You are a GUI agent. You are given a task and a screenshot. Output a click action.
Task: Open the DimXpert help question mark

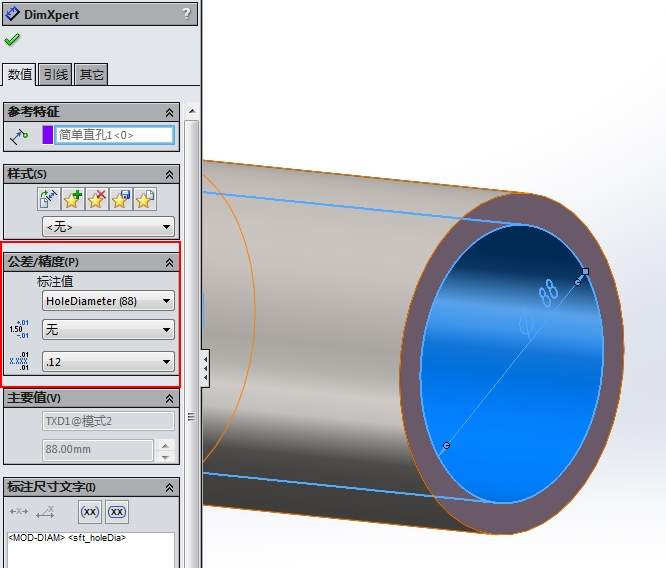point(186,14)
